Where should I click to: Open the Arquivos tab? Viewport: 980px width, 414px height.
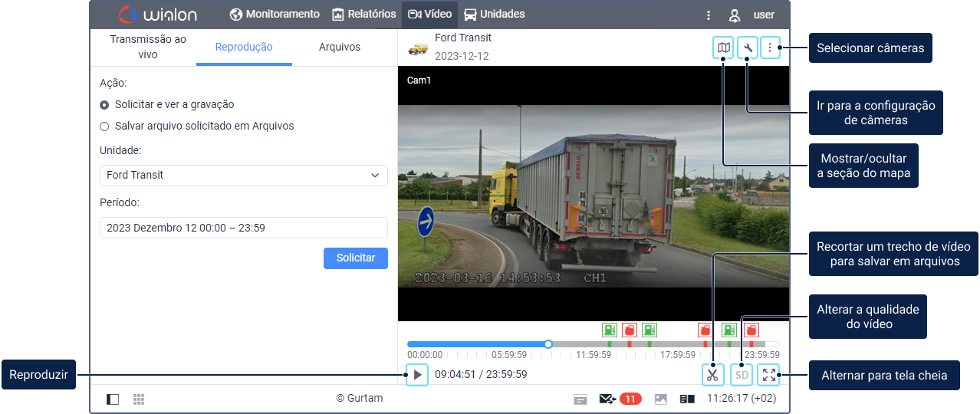(339, 47)
